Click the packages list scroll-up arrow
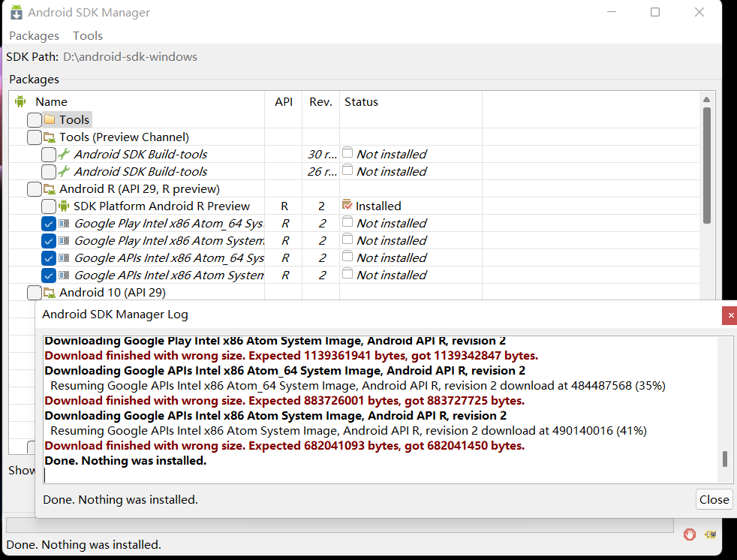 point(706,99)
